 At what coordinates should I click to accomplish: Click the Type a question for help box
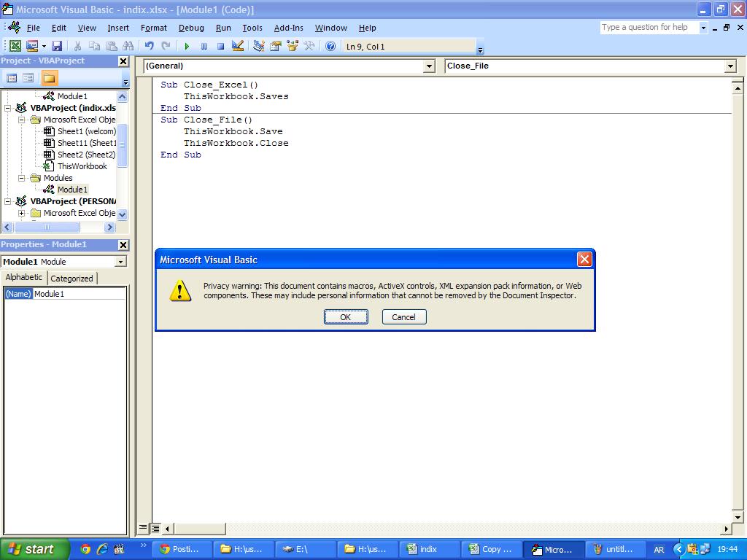(x=649, y=27)
